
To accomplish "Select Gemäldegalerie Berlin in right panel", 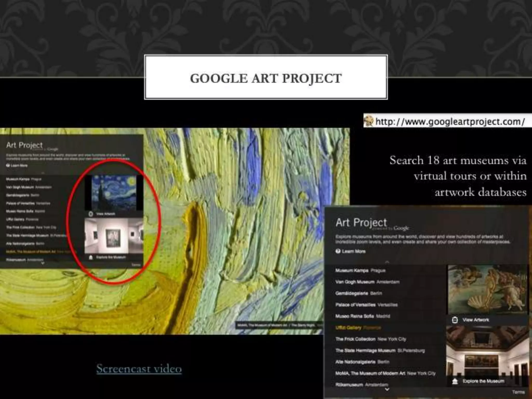I will 358,293.
